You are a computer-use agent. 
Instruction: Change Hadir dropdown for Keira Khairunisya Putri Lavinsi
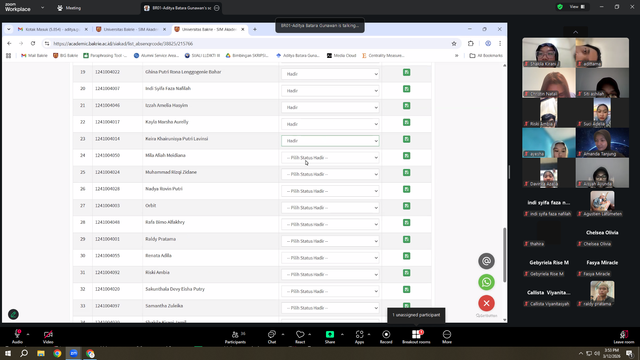[x=330, y=141]
